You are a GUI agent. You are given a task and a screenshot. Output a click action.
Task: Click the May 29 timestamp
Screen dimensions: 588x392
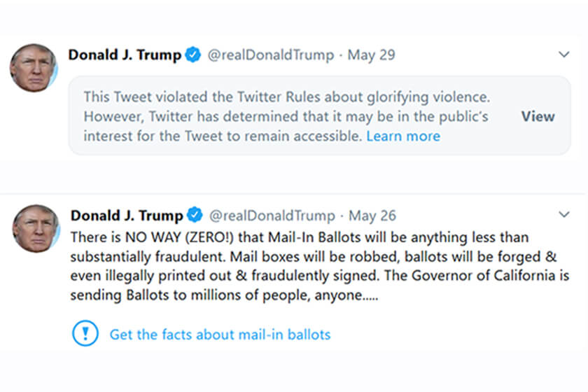[x=371, y=55]
